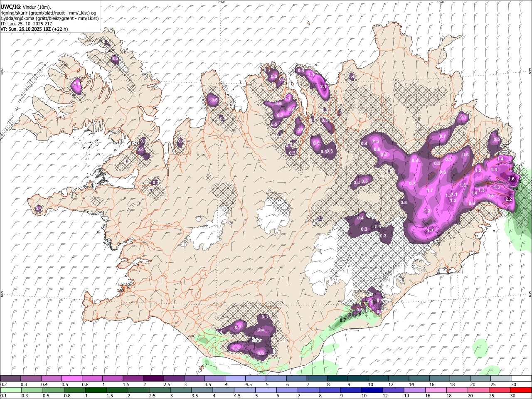
Task: Pick the green-row swatch between 2 and 2.5
Action: [138, 390]
